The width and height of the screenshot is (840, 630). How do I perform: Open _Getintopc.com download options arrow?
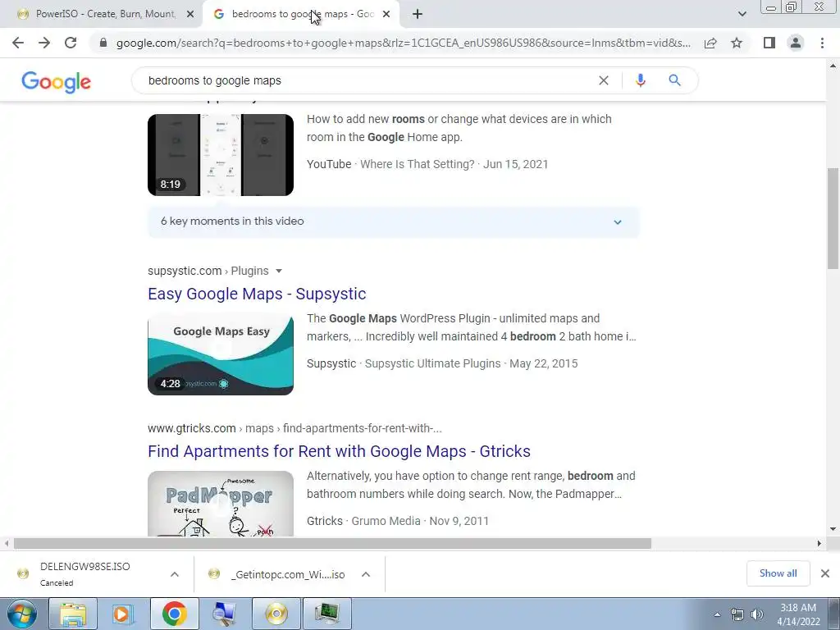(x=366, y=574)
